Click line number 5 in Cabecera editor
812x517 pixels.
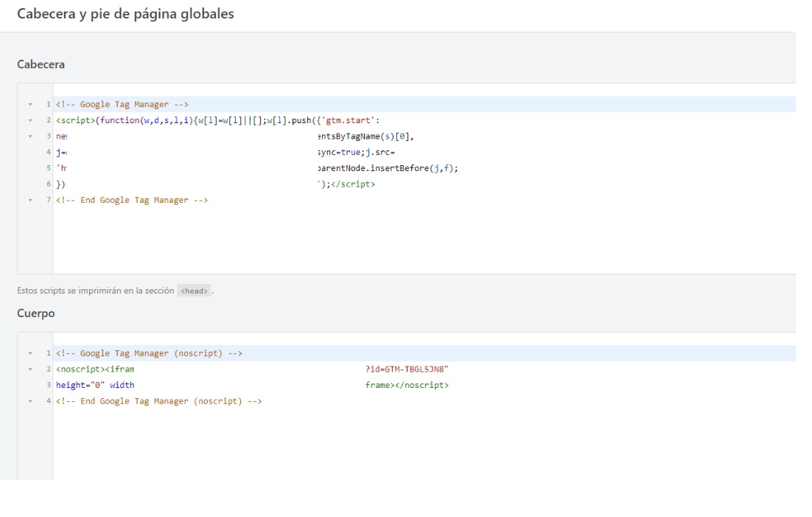49,168
